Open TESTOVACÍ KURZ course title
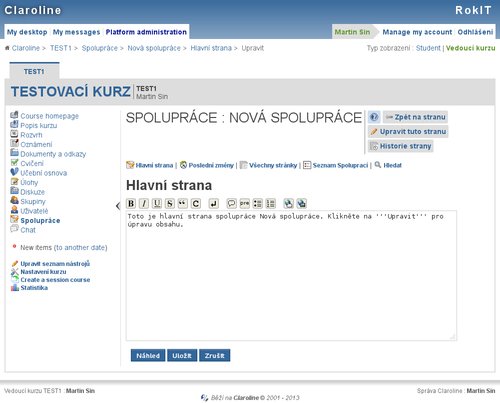 click(x=71, y=91)
